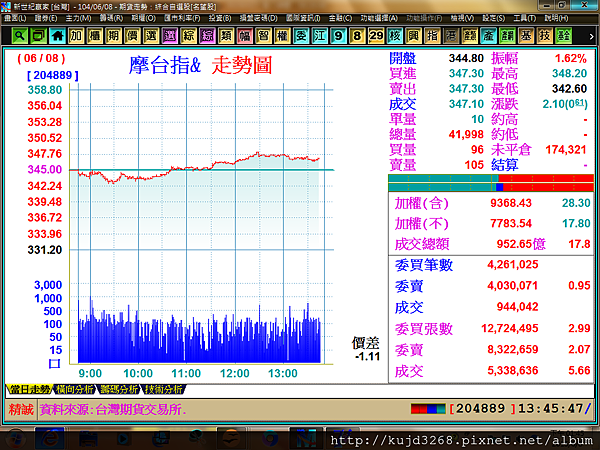
Task: Click the dark 港 toolbar icon
Action: click(x=451, y=36)
